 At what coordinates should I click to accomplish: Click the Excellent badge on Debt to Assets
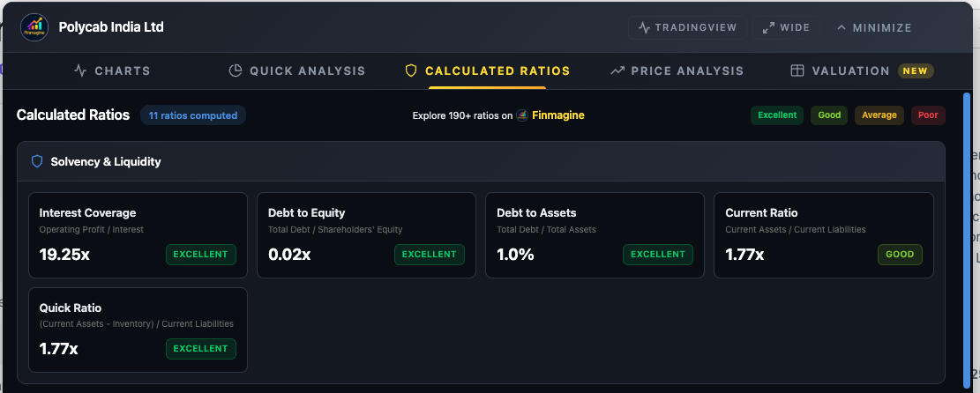[658, 255]
